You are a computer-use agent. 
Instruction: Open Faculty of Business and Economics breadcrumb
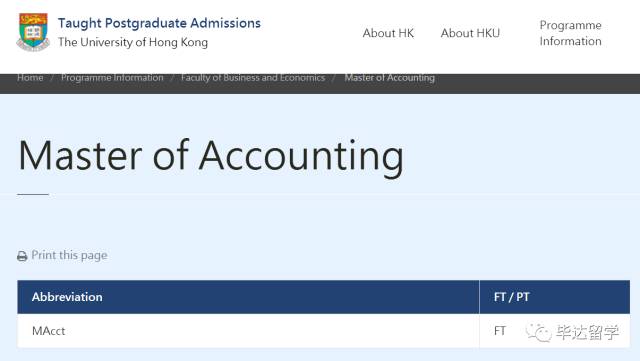click(x=253, y=78)
